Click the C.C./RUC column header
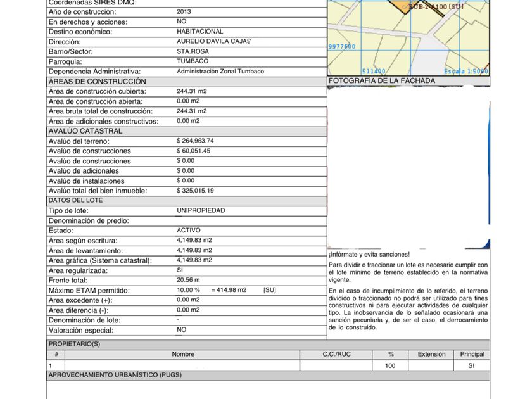Image resolution: width=532 pixels, height=399 pixels. coord(336,354)
